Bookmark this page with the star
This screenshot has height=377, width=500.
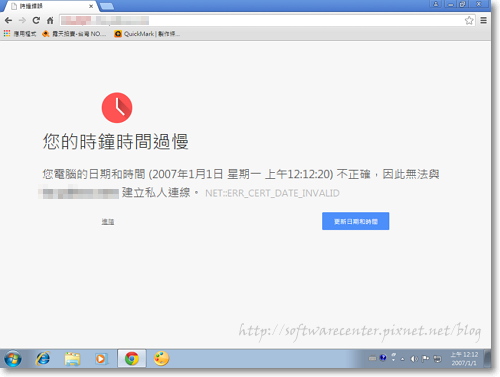coord(469,21)
